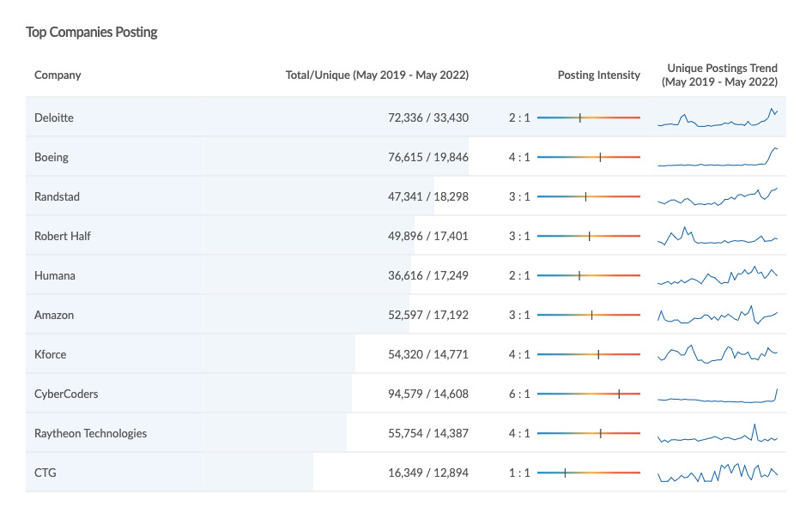The height and width of the screenshot is (518, 812).
Task: Click Raytheon's 55,754 / 14,387 postings value
Action: 428,434
